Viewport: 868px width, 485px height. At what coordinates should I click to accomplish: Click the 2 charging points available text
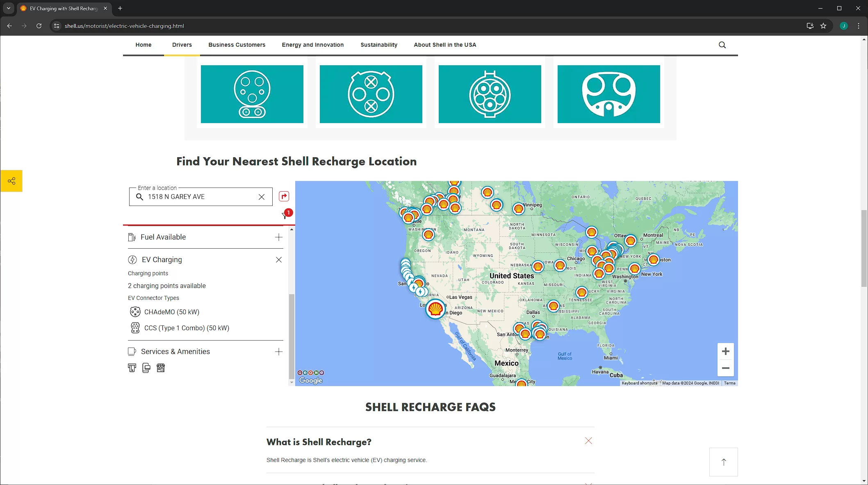pos(167,286)
